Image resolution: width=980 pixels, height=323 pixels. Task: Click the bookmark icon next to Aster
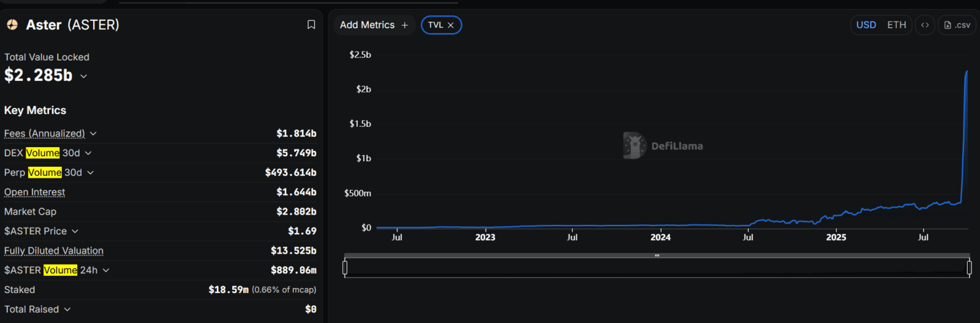(311, 25)
